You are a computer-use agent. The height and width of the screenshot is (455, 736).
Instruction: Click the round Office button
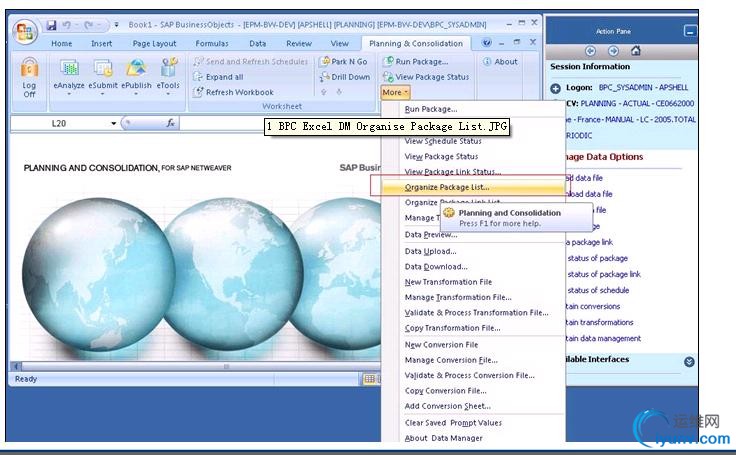(25, 32)
